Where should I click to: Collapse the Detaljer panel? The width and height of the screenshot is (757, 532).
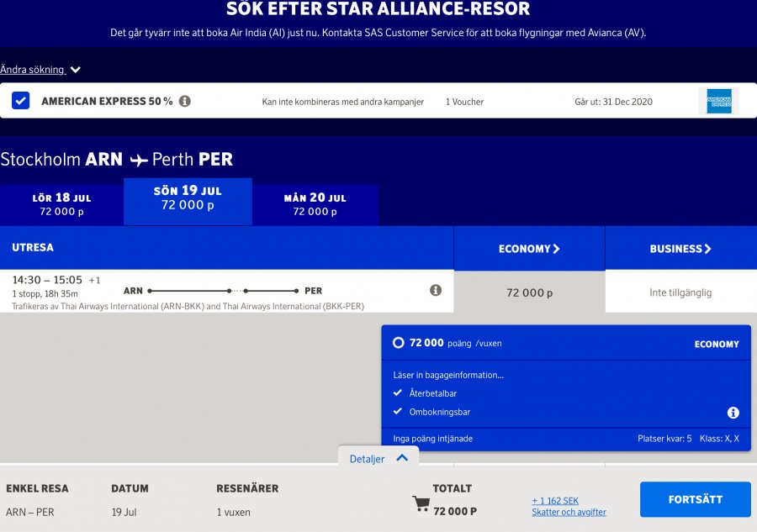click(x=378, y=459)
